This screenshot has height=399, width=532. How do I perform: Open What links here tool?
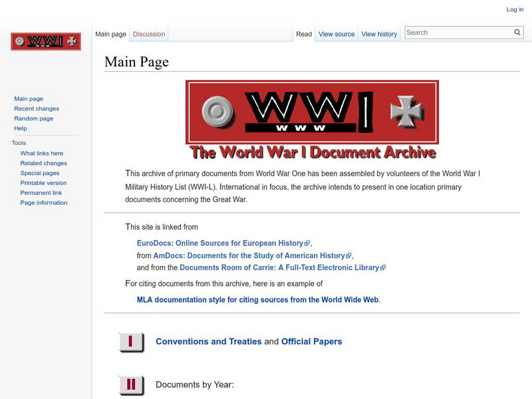(42, 154)
